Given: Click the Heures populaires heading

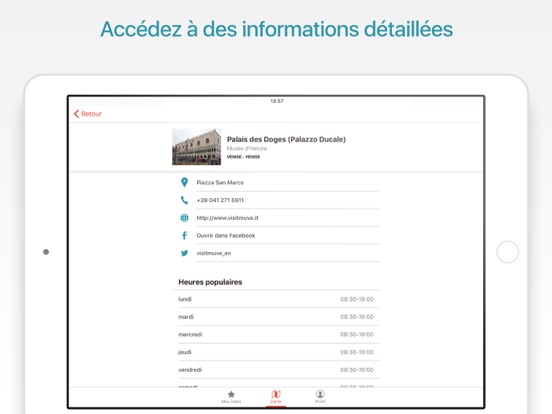Looking at the screenshot, I should (210, 282).
